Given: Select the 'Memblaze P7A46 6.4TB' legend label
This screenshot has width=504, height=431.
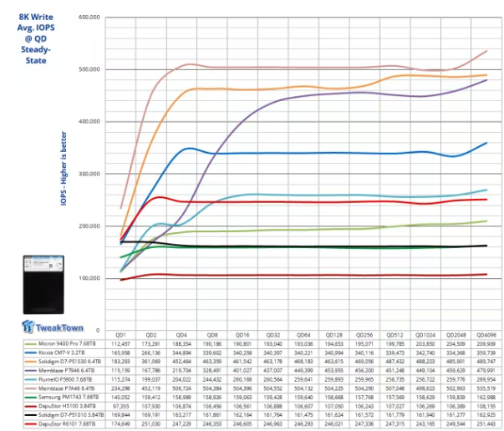Looking at the screenshot, I should coord(67,388).
